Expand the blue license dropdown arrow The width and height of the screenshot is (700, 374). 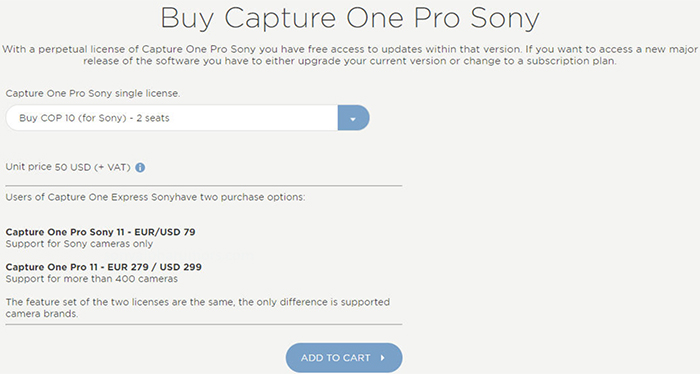(x=353, y=118)
